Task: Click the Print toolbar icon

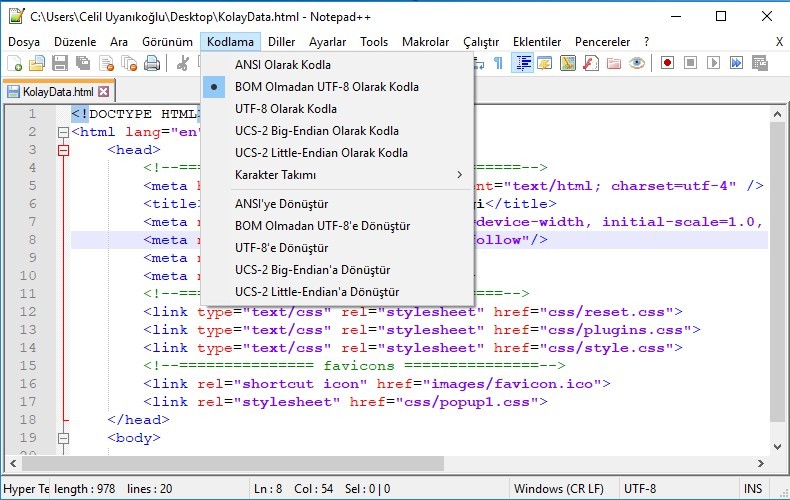Action: [x=152, y=64]
